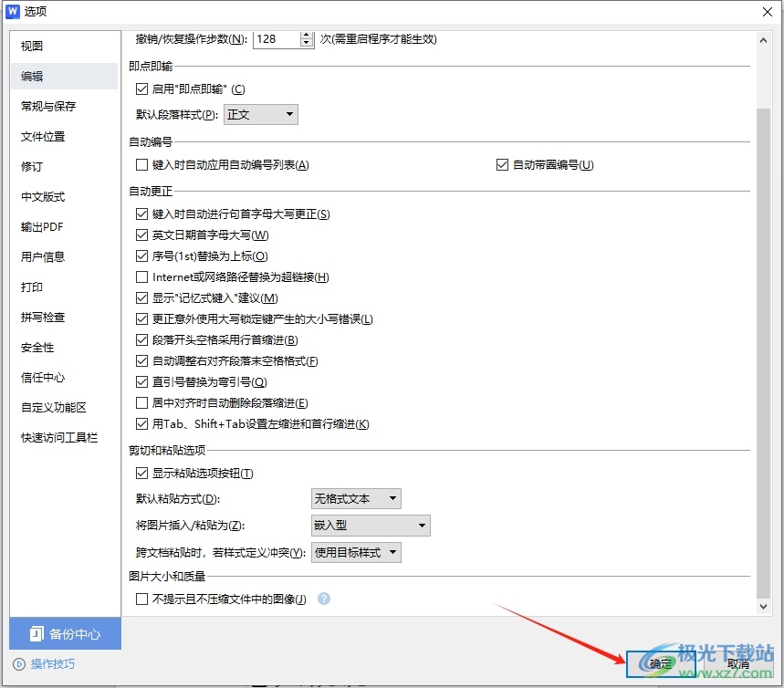Toggle 更正意外使用大写锁定键 checkbox

tap(141, 319)
